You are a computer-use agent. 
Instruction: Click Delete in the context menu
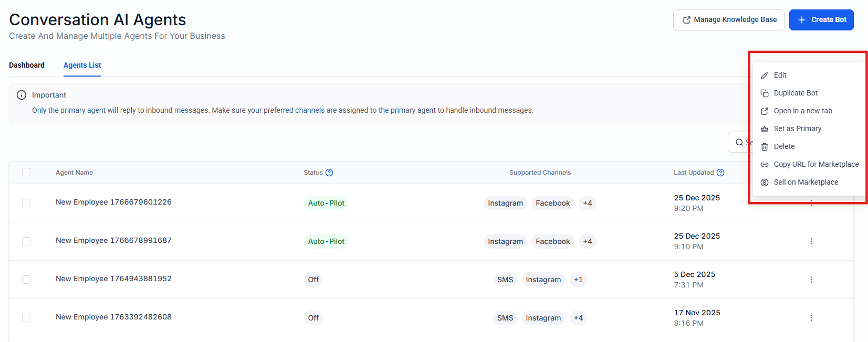(784, 146)
